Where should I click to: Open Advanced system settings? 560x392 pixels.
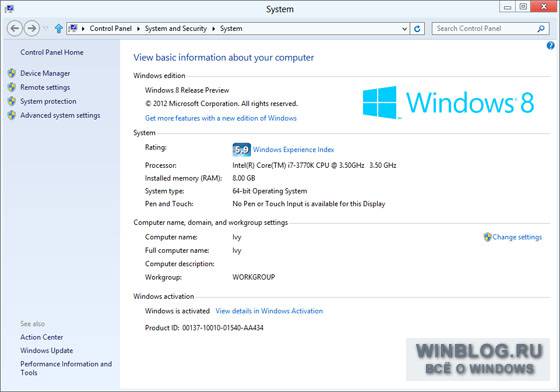tap(60, 115)
